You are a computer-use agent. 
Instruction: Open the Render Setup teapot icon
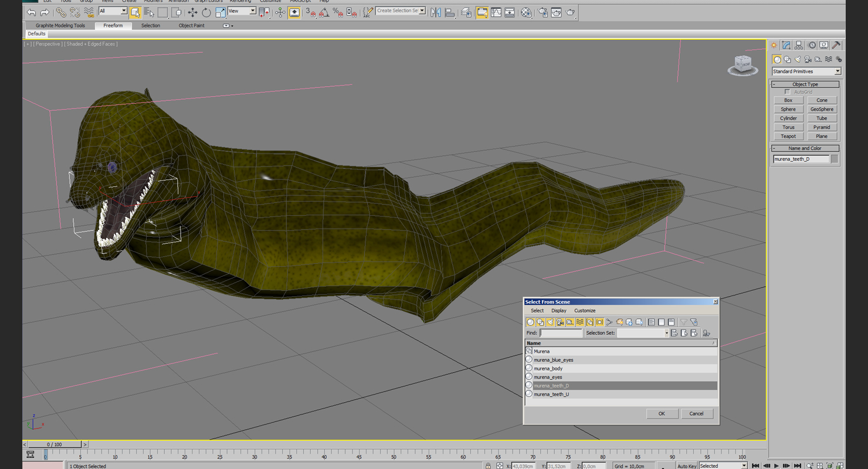point(542,12)
